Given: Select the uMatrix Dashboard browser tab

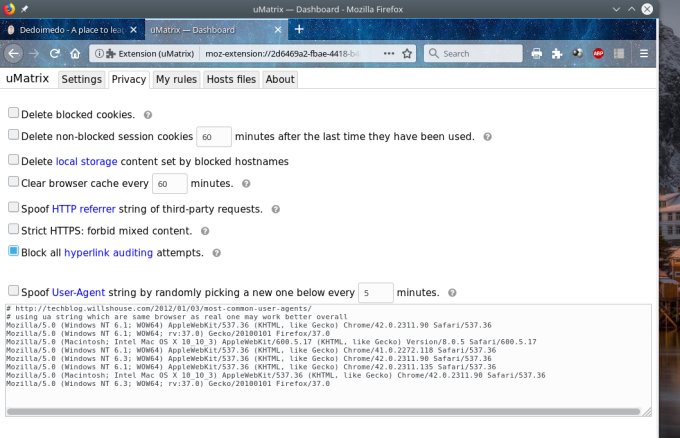Looking at the screenshot, I should (215, 30).
